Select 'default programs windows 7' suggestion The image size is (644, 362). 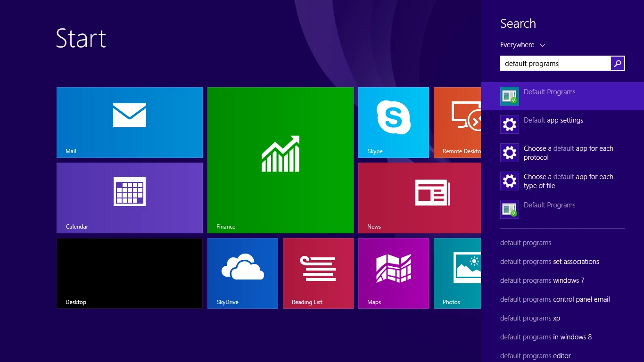click(542, 280)
